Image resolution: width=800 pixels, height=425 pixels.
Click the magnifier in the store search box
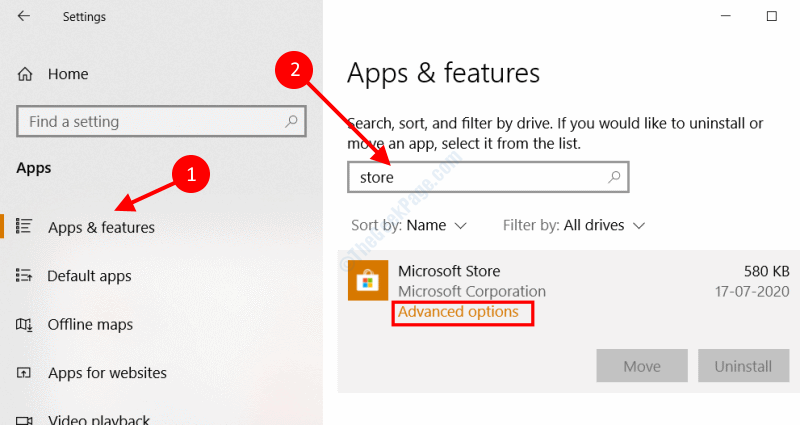pos(614,177)
